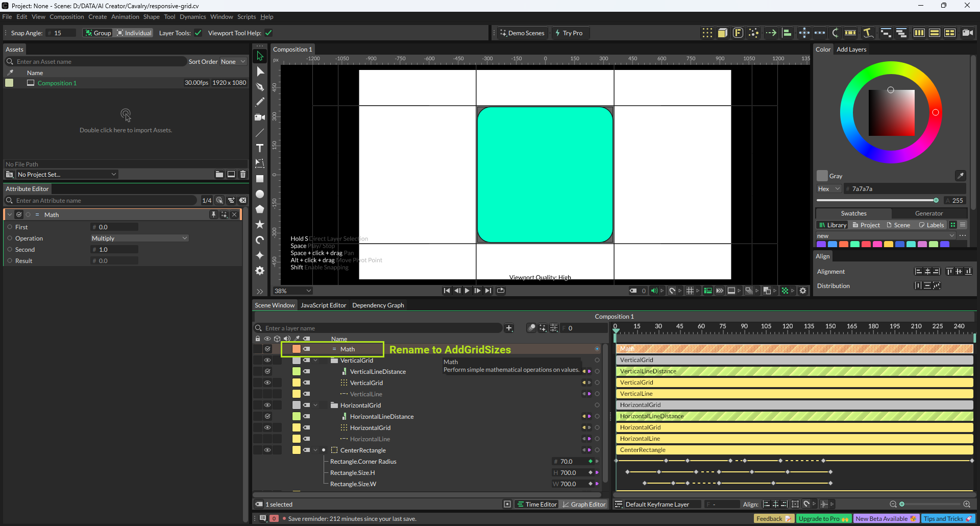The width and height of the screenshot is (980, 526).
Task: Click the add layer plus button
Action: pyautogui.click(x=509, y=328)
